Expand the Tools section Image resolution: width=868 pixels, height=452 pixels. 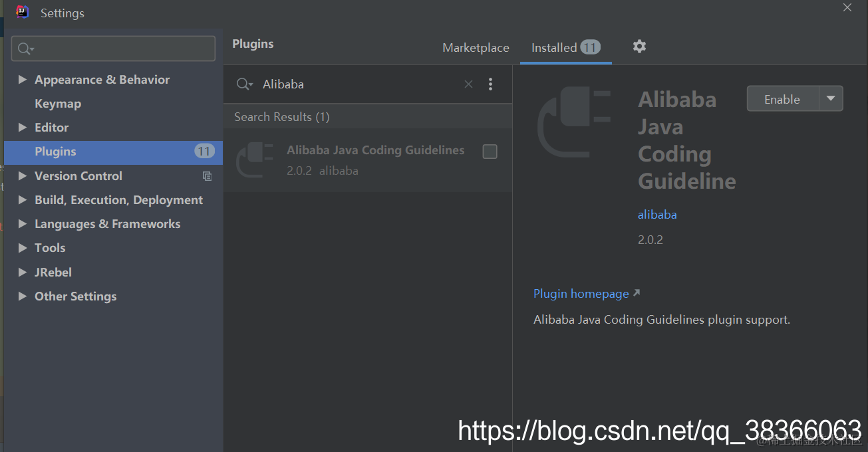[x=23, y=248]
